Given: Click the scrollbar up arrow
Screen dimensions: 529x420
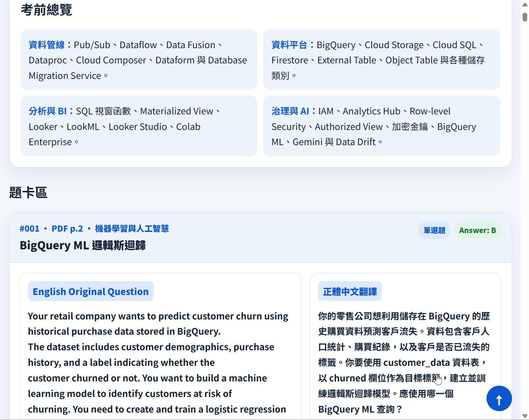Looking at the screenshot, I should pos(525,5).
